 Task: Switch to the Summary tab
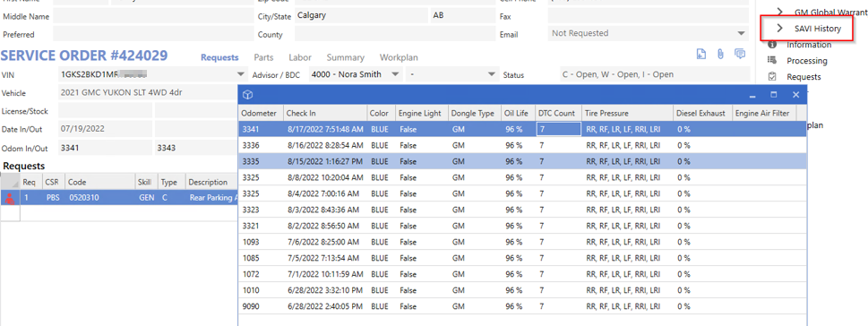346,57
